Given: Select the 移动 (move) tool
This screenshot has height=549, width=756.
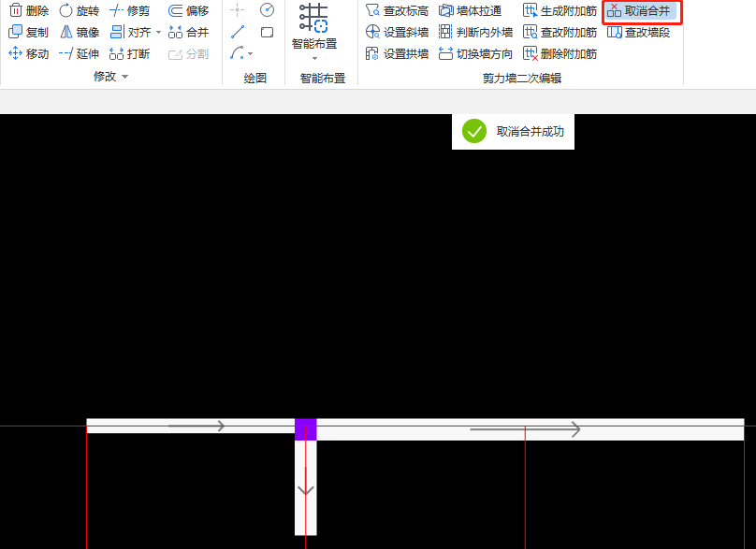Looking at the screenshot, I should 29,53.
